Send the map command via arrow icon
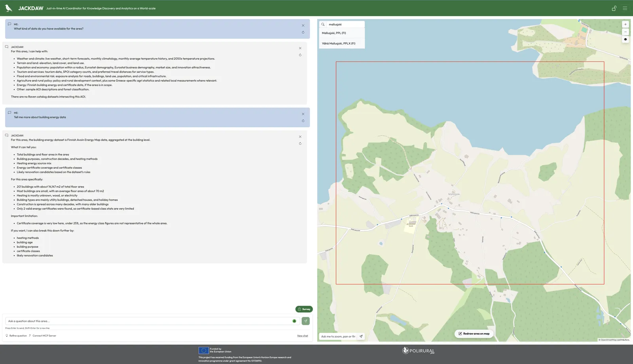Screen dimensions: 633x364 361,336
